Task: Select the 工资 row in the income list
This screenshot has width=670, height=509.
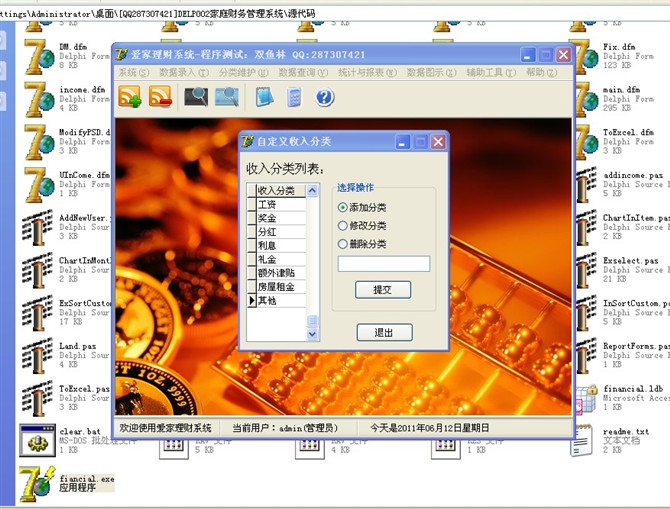Action: [x=275, y=204]
